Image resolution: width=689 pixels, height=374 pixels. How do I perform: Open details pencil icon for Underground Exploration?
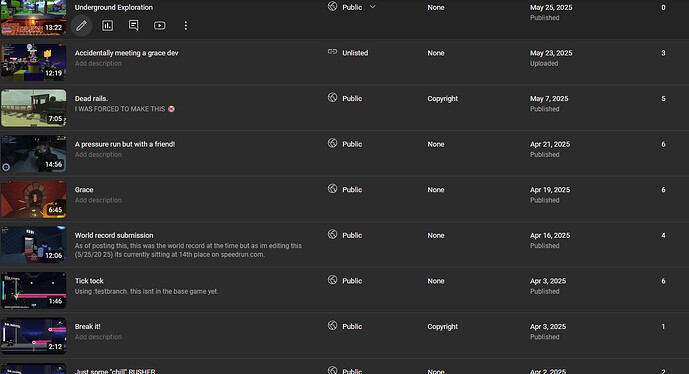click(81, 25)
